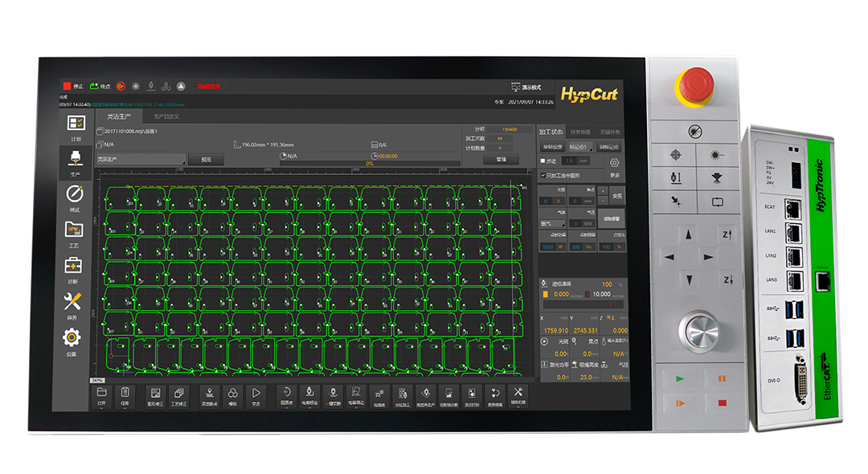The width and height of the screenshot is (868, 474).
Task: Expand the 灵活生产 production mode dropdown
Action: point(140,160)
